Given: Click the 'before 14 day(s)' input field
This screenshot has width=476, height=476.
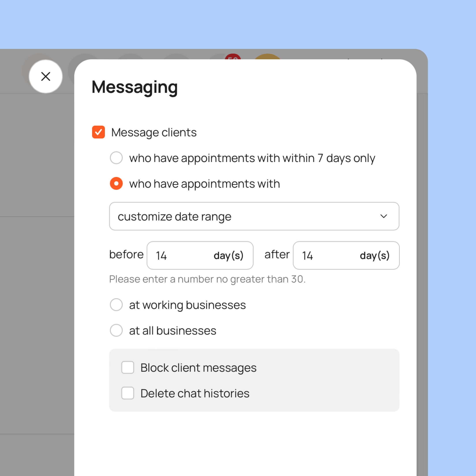Looking at the screenshot, I should tap(201, 255).
